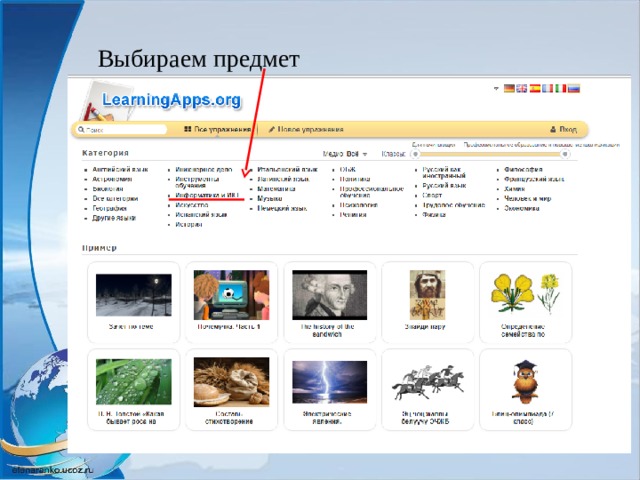Open the Итальянский язык category
The height and width of the screenshot is (480, 640).
(x=287, y=169)
